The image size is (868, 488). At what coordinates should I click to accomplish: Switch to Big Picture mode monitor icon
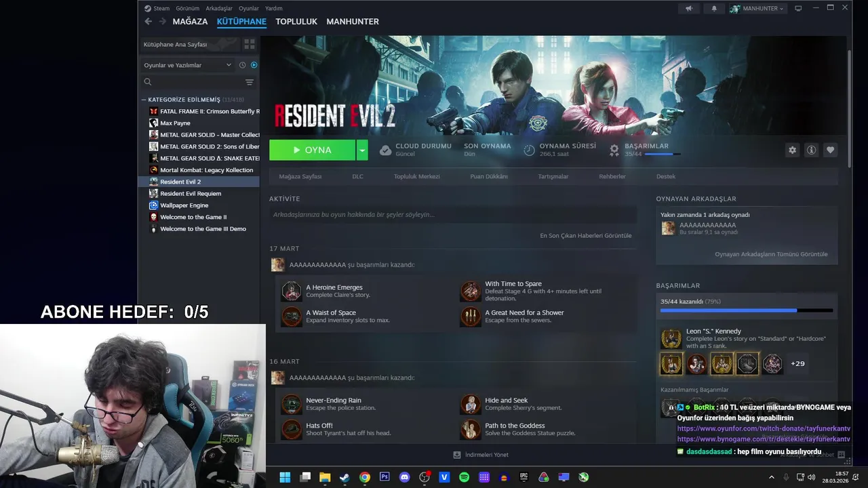tap(798, 9)
